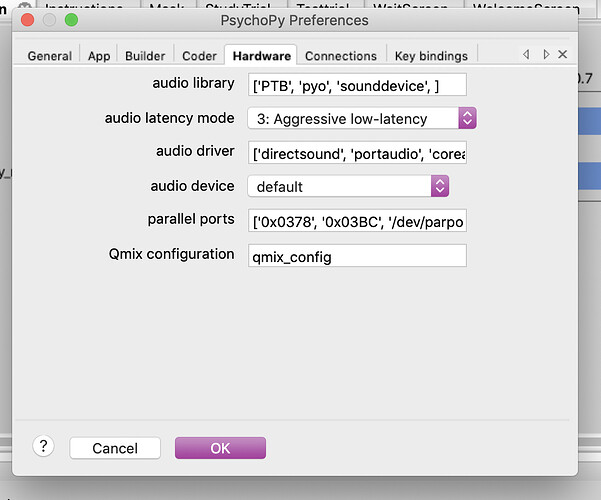Click the Qmix configuration field
Screen dimensions: 601x500
[357, 255]
